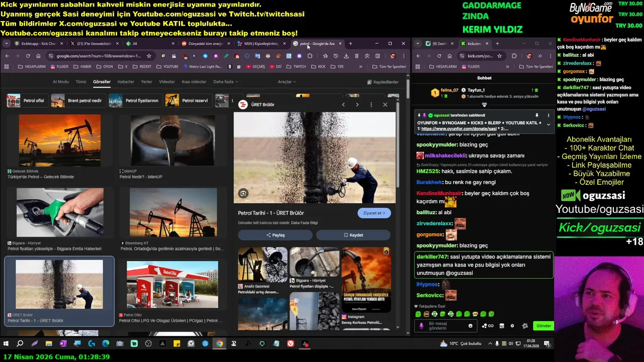Unpin the pinned chat message

(537, 115)
